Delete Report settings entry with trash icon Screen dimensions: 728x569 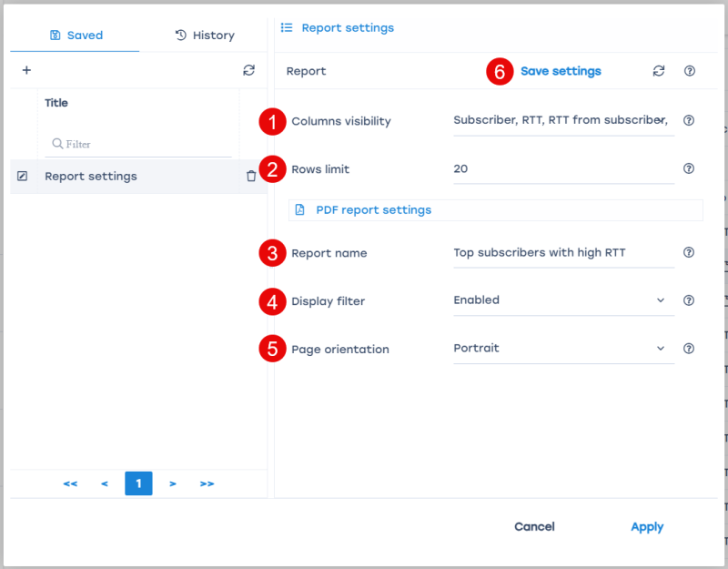(x=251, y=177)
